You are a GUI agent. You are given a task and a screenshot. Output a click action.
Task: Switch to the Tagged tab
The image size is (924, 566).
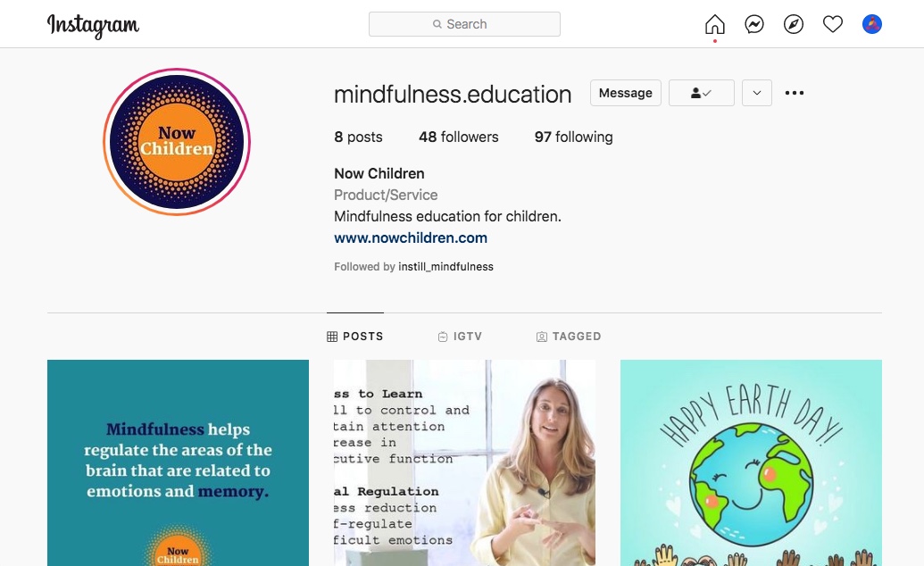coord(569,336)
